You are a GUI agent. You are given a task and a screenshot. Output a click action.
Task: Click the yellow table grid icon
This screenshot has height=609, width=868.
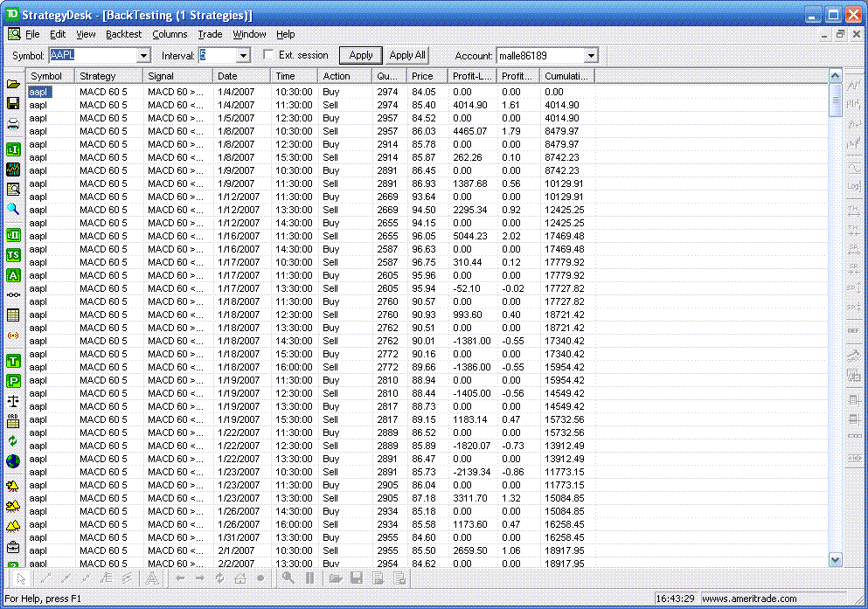click(x=13, y=315)
